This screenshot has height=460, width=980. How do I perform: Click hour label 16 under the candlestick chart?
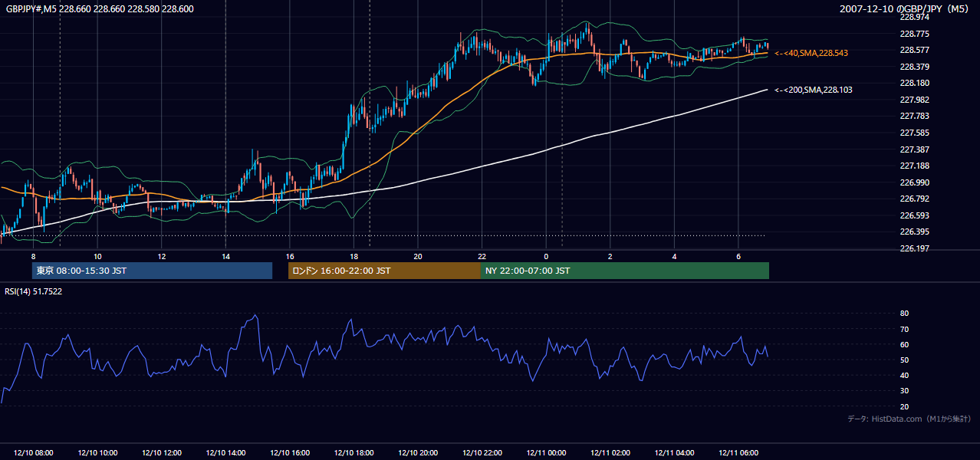(290, 255)
